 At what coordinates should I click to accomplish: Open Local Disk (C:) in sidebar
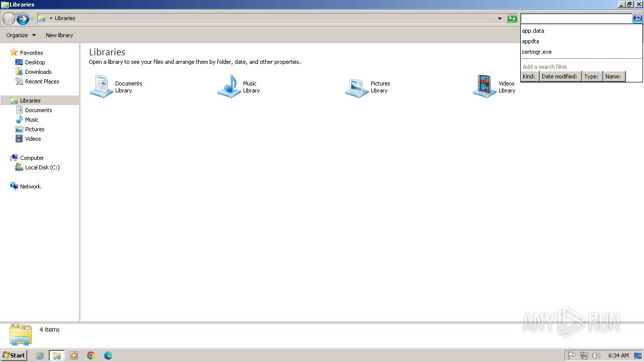pyautogui.click(x=42, y=167)
